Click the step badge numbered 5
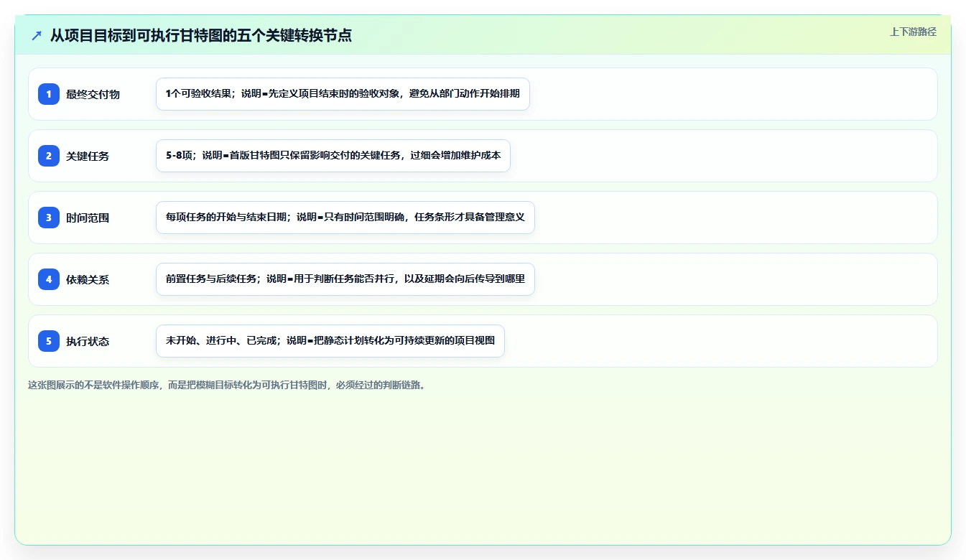The width and height of the screenshot is (966, 560). click(49, 341)
